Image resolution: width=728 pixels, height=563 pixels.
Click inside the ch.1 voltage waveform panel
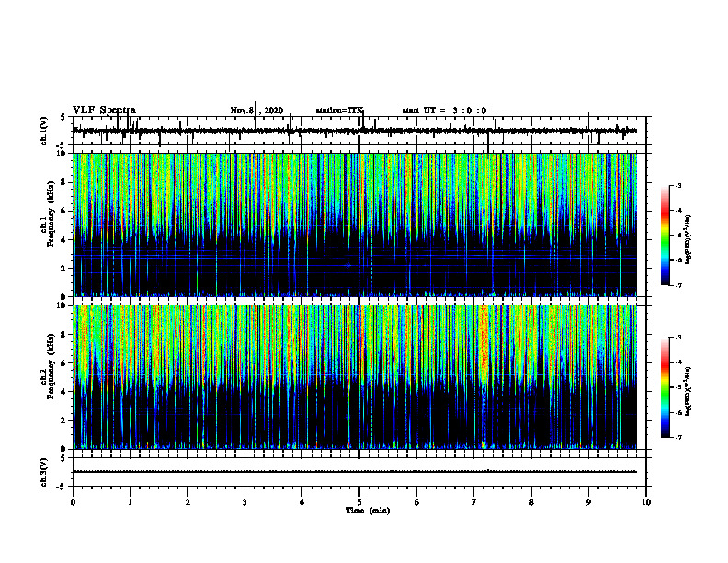point(359,131)
